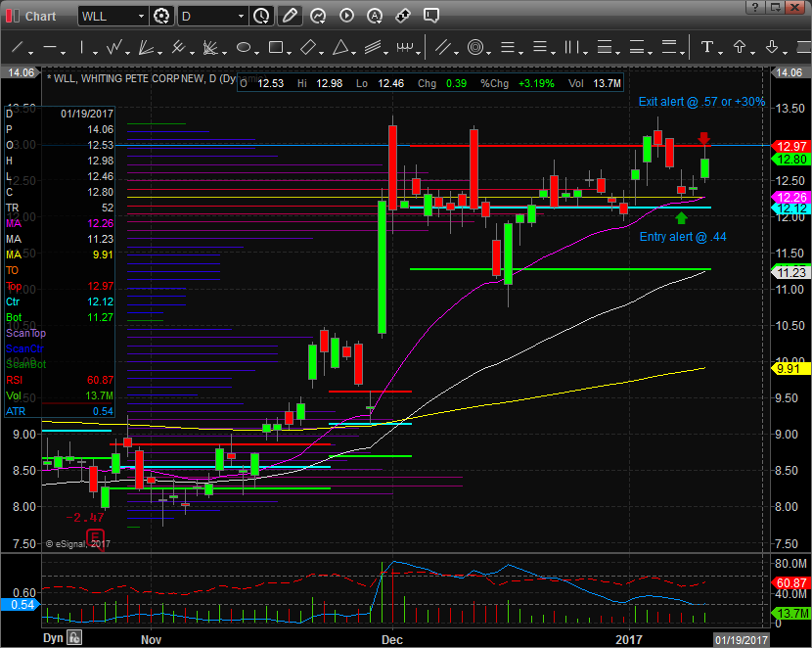Viewport: 812px width, 648px height.
Task: Click the green 12.80 last price label
Action: click(x=790, y=160)
